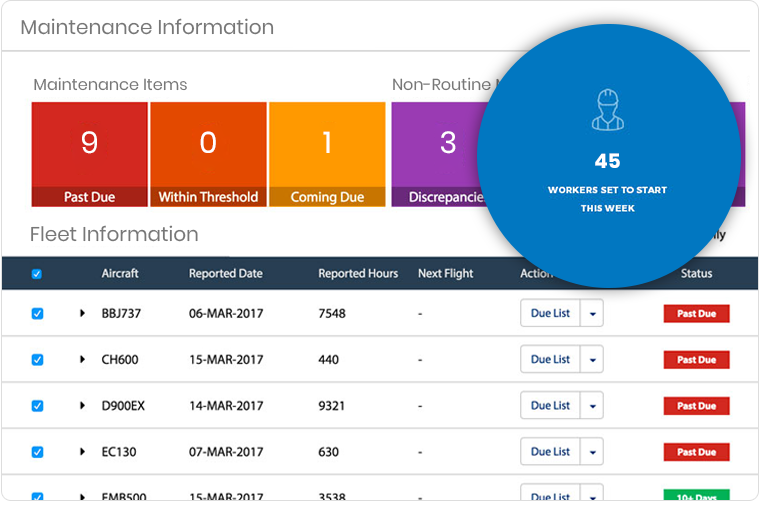Sort by Aircraft column header
The image size is (760, 520).
point(120,273)
